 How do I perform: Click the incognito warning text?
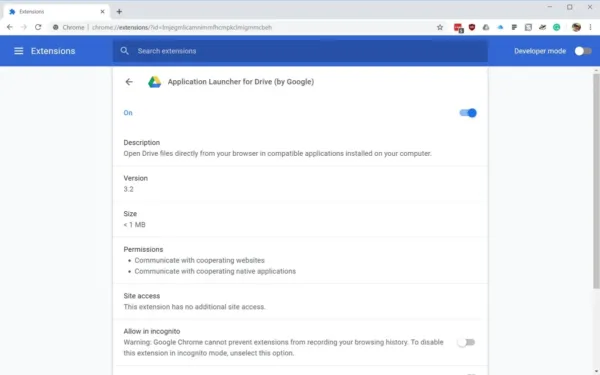click(283, 347)
